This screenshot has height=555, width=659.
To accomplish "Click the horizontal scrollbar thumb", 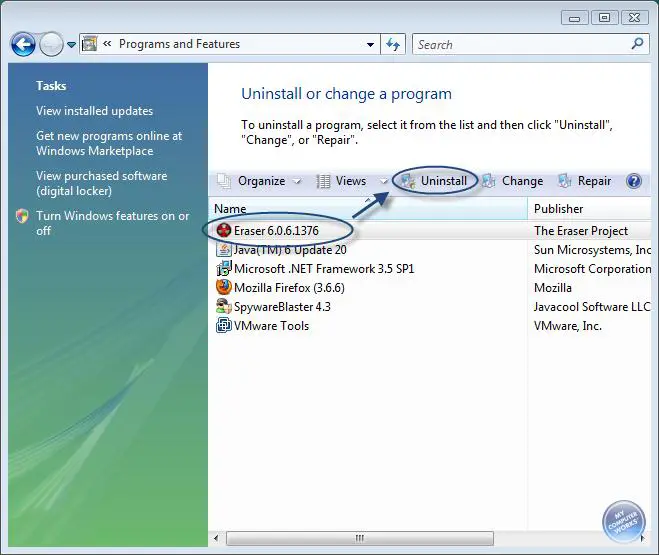I will point(360,538).
